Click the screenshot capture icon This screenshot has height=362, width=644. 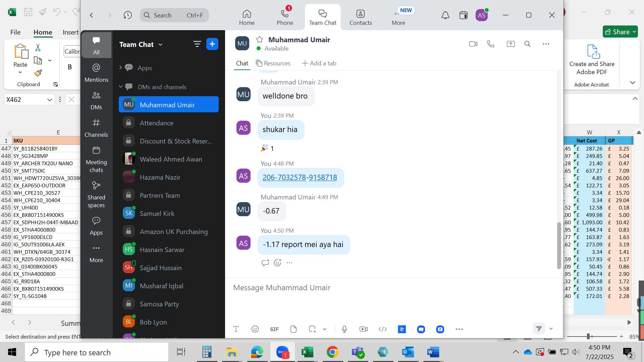(x=312, y=329)
